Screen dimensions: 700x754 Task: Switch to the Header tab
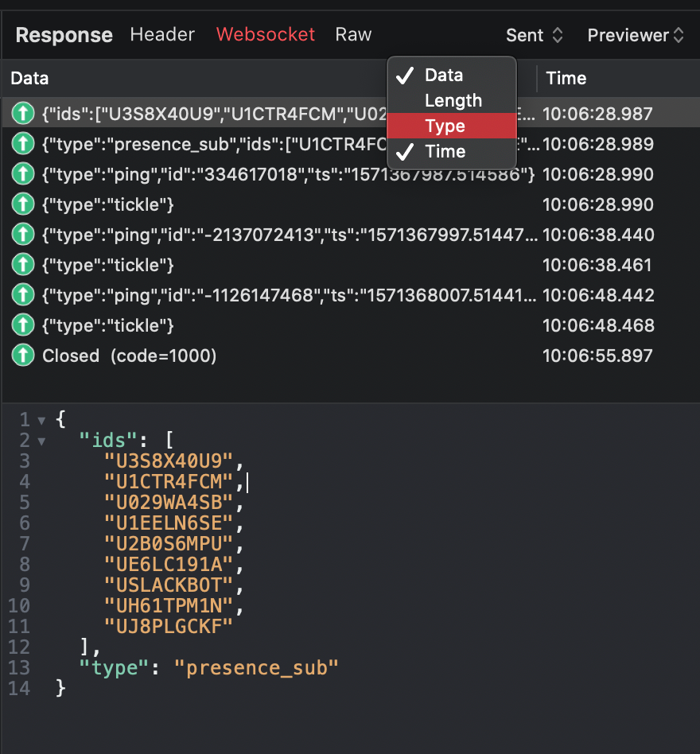coord(161,34)
